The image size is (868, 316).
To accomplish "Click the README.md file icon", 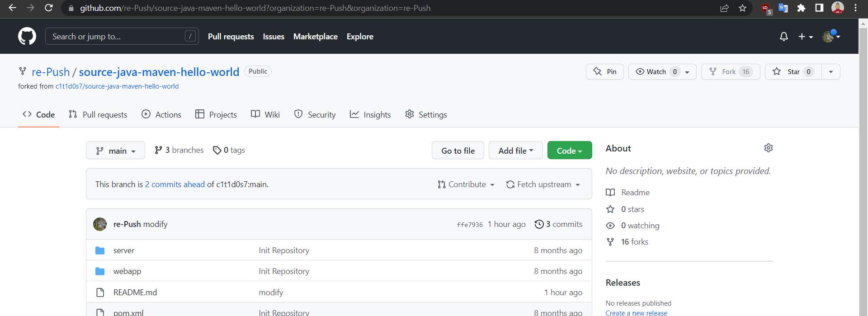I will click(100, 292).
